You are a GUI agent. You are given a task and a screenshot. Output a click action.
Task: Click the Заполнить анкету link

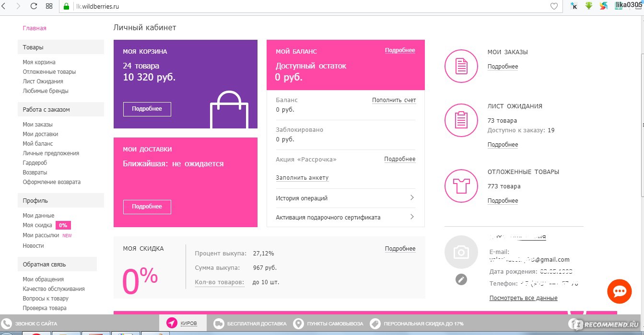tap(302, 178)
